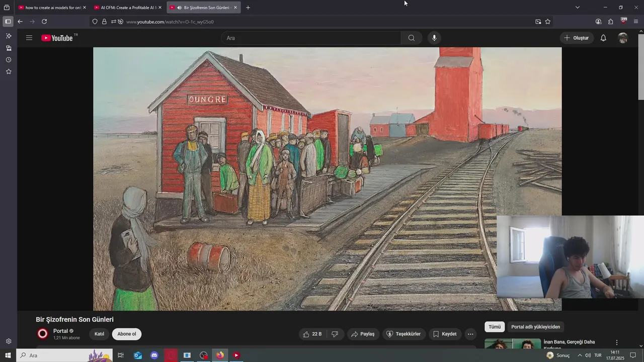Image resolution: width=644 pixels, height=362 pixels.
Task: Open the sidebar bookmarks star icon
Action: point(9,71)
